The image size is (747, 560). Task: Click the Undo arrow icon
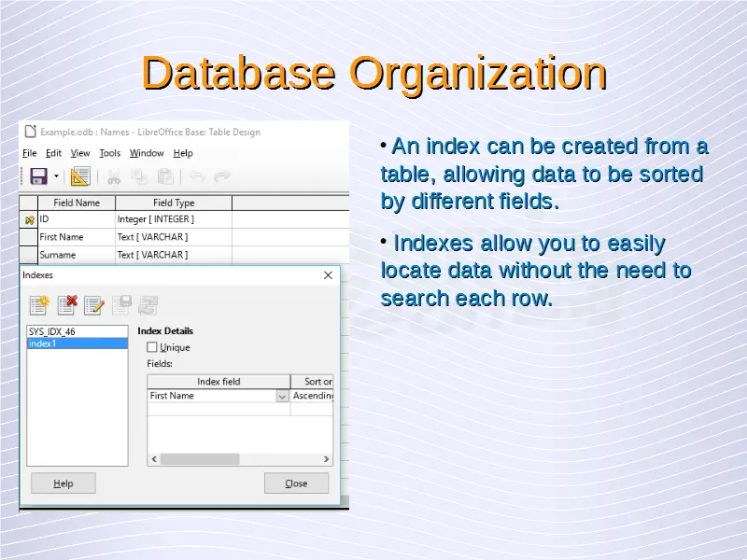pyautogui.click(x=196, y=176)
